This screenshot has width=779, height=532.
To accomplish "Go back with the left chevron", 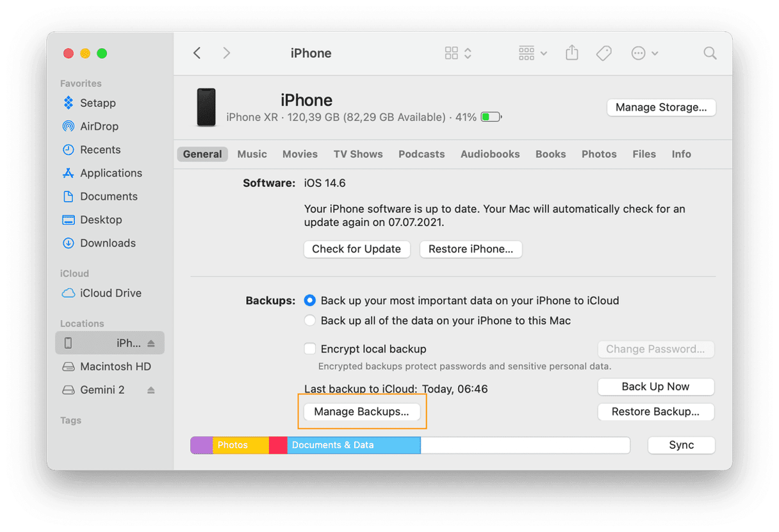I will click(197, 53).
